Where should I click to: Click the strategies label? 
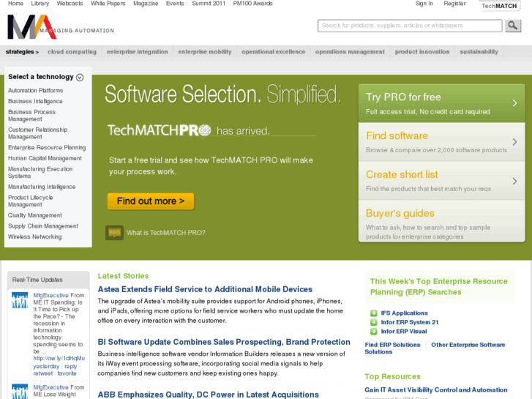pyautogui.click(x=22, y=52)
